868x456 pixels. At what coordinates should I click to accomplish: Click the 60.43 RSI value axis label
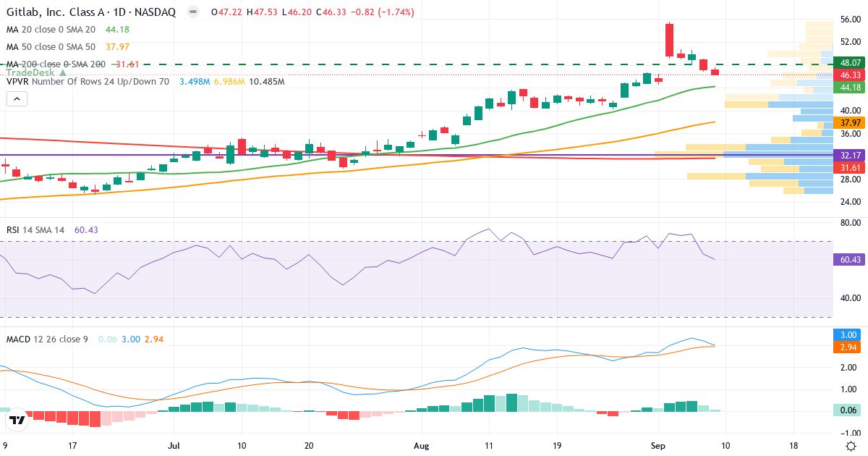point(849,259)
